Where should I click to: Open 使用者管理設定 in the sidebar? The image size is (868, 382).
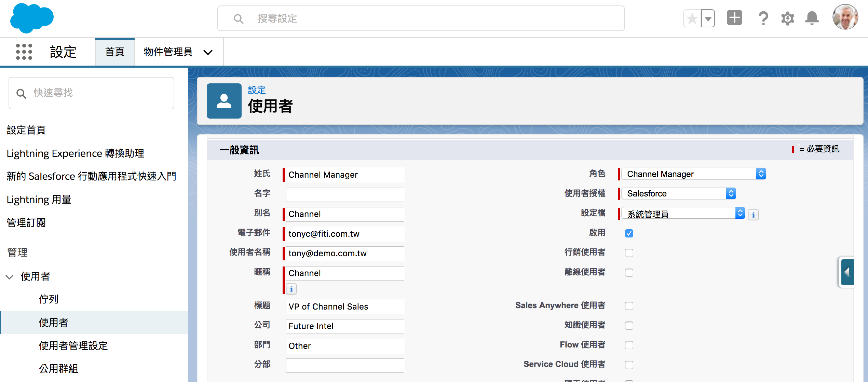73,346
